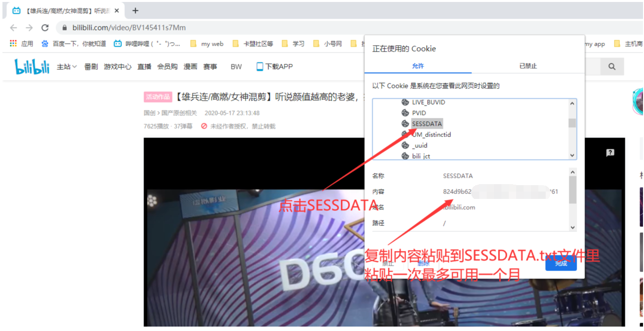Open the 卡盟社区等 bookmark folder
Image resolution: width=644 pixels, height=331 pixels.
click(x=253, y=44)
